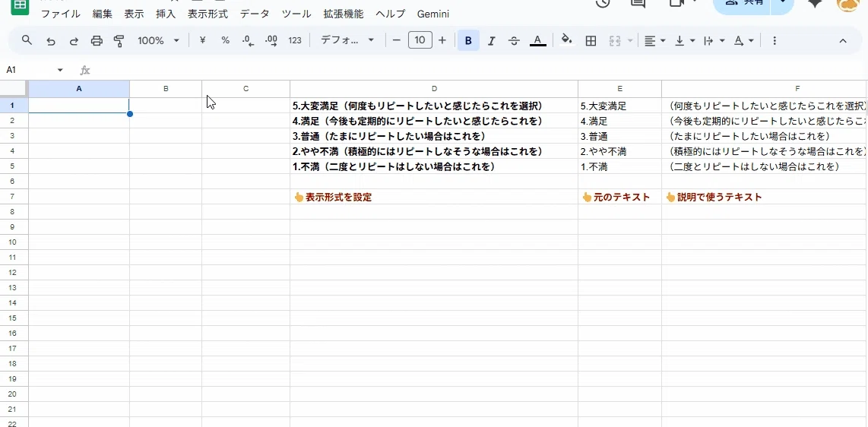Open the 編集 menu
The height and width of the screenshot is (427, 868).
pyautogui.click(x=102, y=14)
